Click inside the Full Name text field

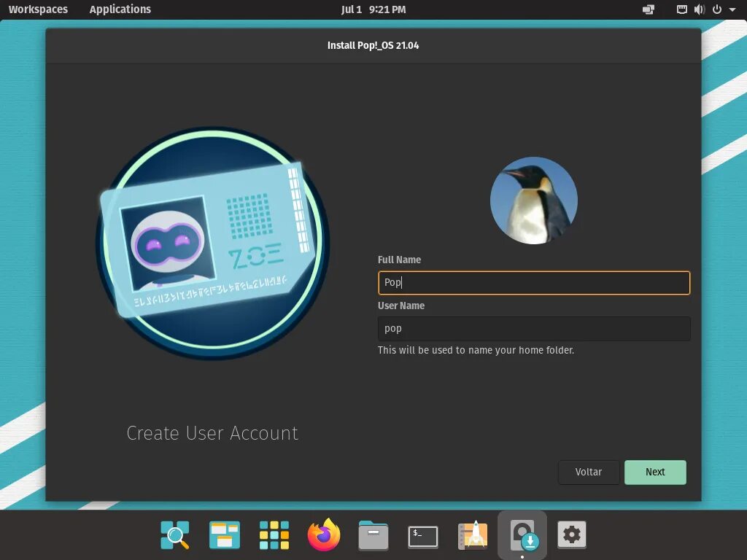click(x=533, y=283)
